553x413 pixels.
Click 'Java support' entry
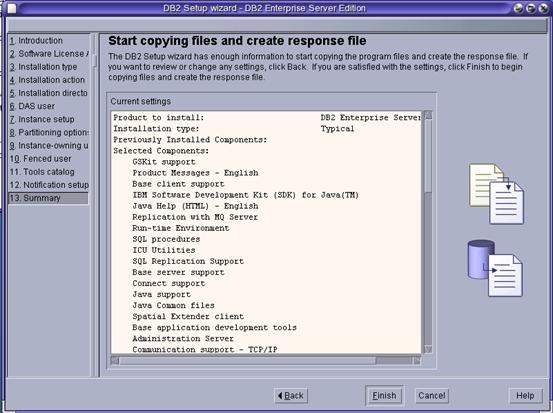click(x=161, y=294)
